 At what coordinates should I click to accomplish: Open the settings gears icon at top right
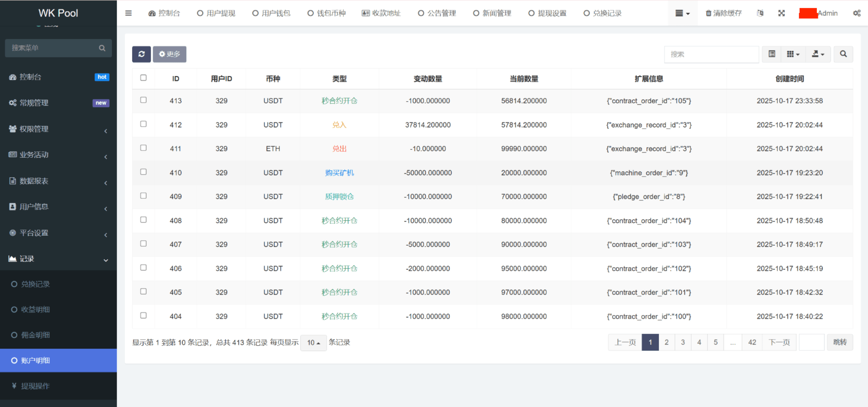[856, 13]
